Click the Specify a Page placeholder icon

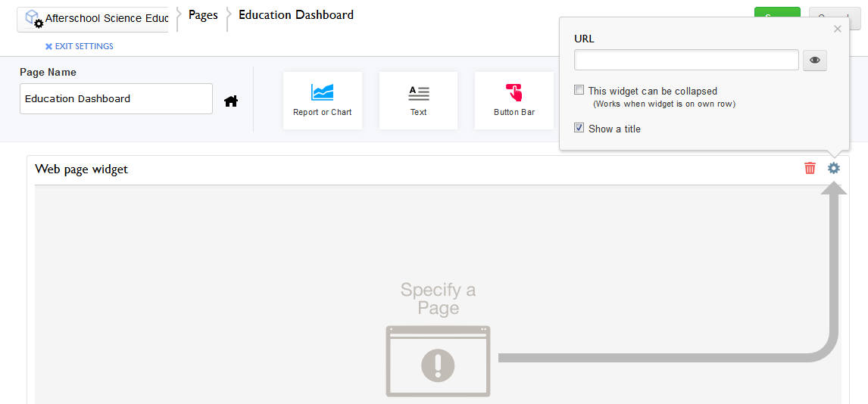tap(438, 361)
